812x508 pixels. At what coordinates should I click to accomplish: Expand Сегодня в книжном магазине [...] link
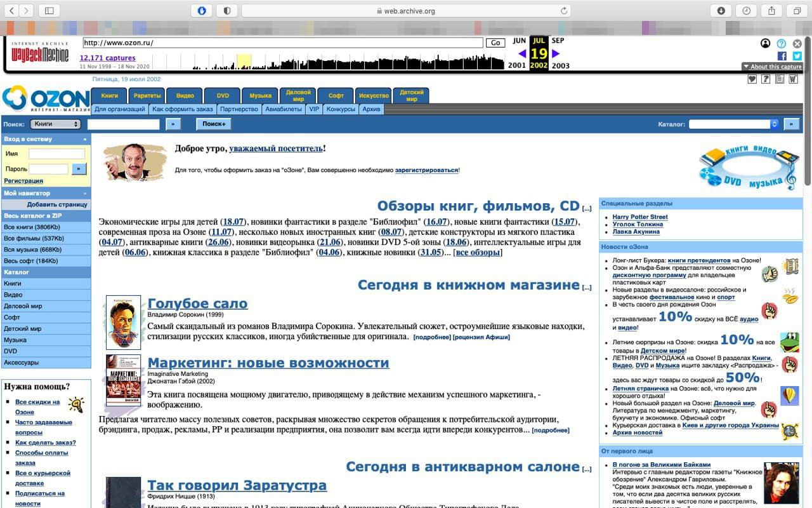pos(587,287)
